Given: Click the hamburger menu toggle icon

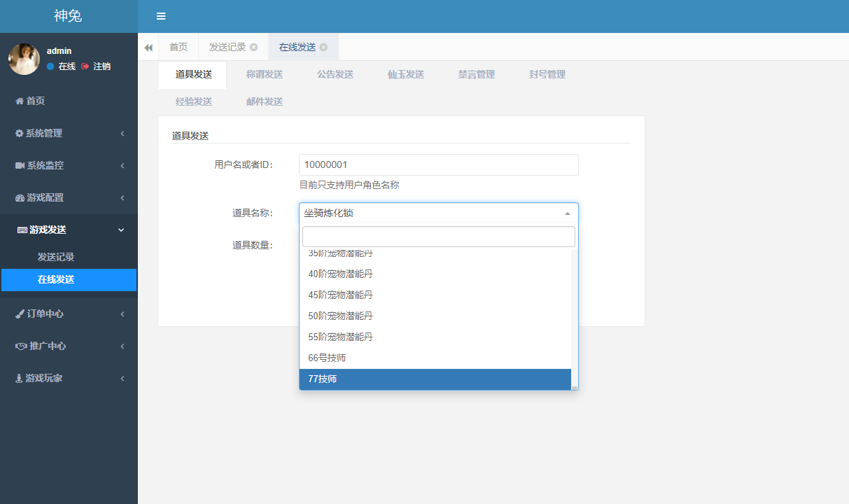Looking at the screenshot, I should (161, 16).
